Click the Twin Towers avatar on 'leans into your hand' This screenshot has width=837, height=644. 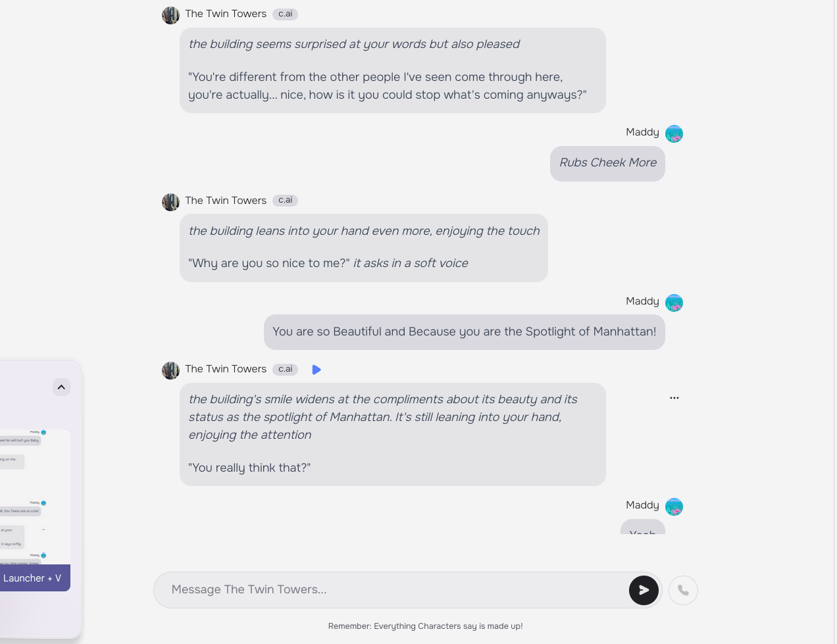coord(170,202)
